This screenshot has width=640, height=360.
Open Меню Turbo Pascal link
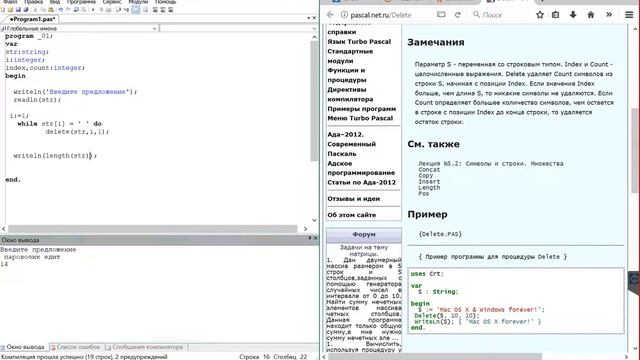[x=360, y=118]
